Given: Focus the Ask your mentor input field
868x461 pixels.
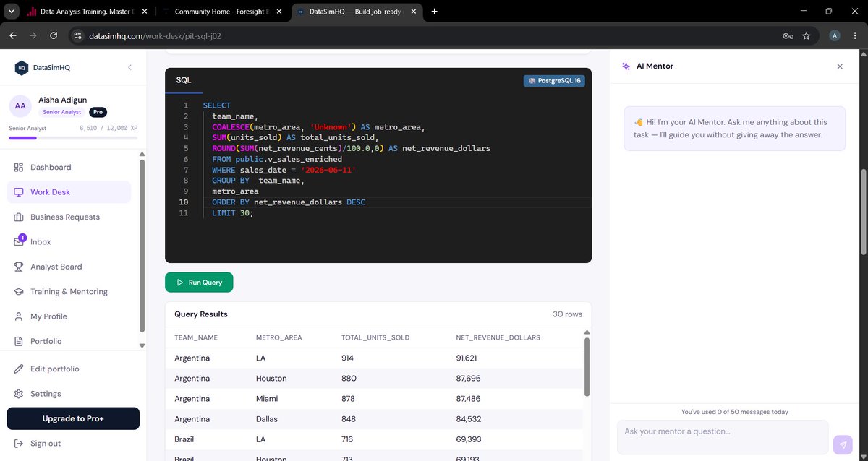Looking at the screenshot, I should click(x=723, y=437).
